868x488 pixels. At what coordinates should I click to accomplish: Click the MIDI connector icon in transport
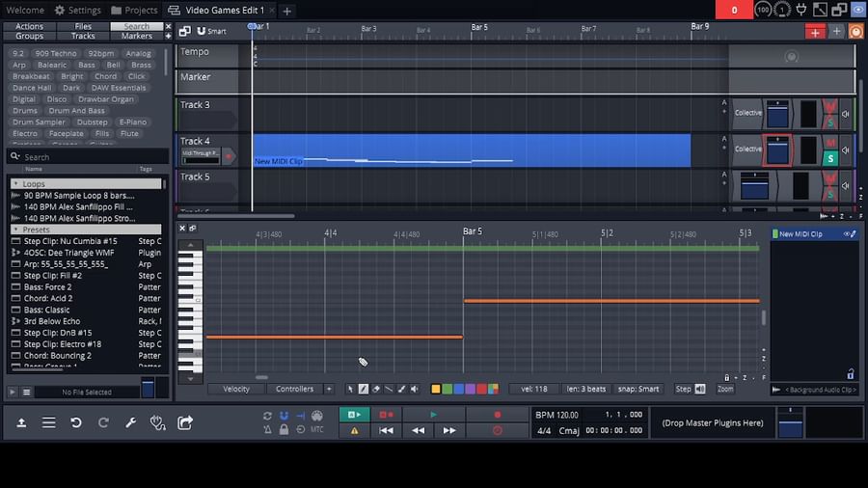point(317,416)
